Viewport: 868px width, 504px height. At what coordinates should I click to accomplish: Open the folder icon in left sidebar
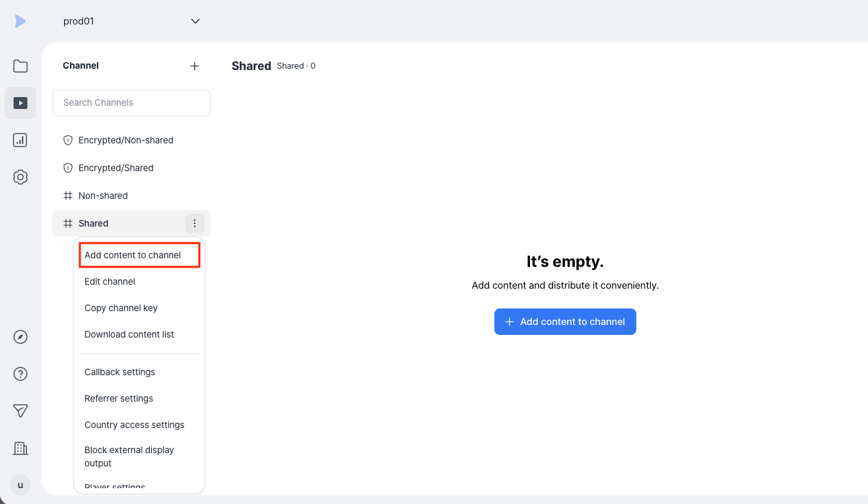tap(20, 66)
